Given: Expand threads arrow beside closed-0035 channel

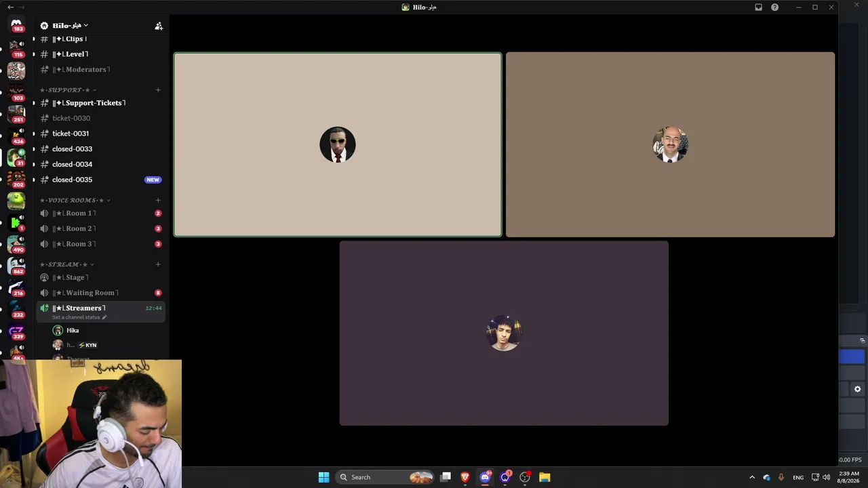Looking at the screenshot, I should point(33,180).
